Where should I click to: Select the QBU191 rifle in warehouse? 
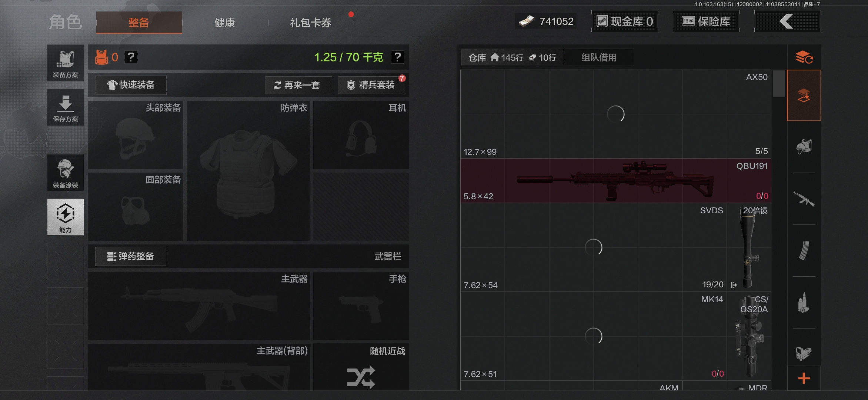point(615,181)
